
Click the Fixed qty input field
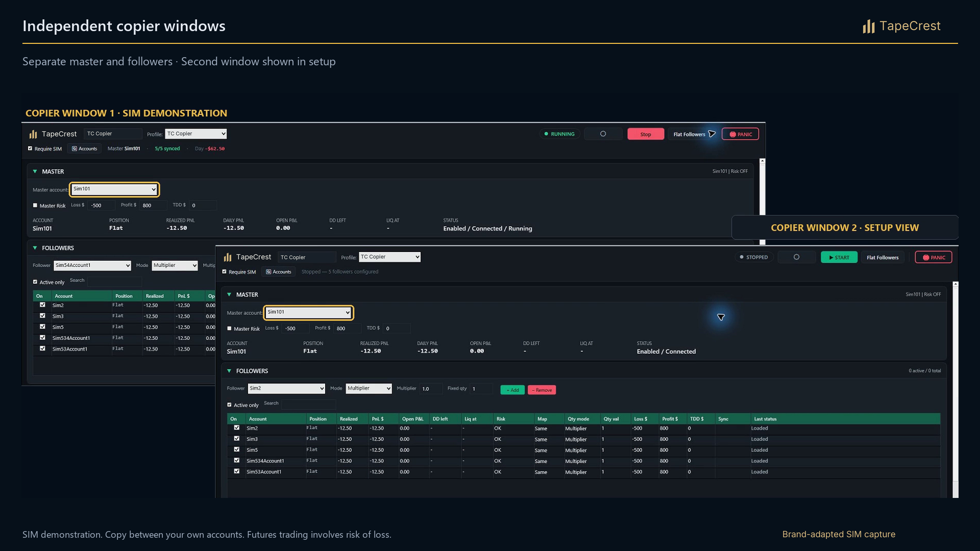[x=481, y=389]
